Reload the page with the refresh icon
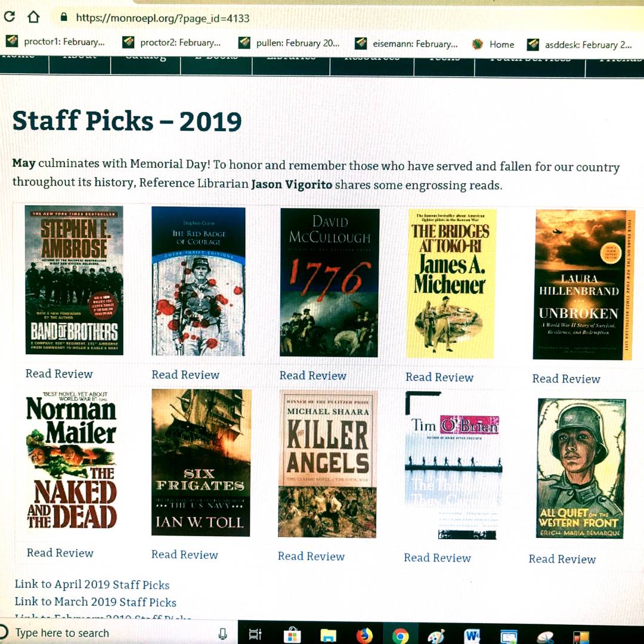The height and width of the screenshot is (644, 644). tap(10, 17)
